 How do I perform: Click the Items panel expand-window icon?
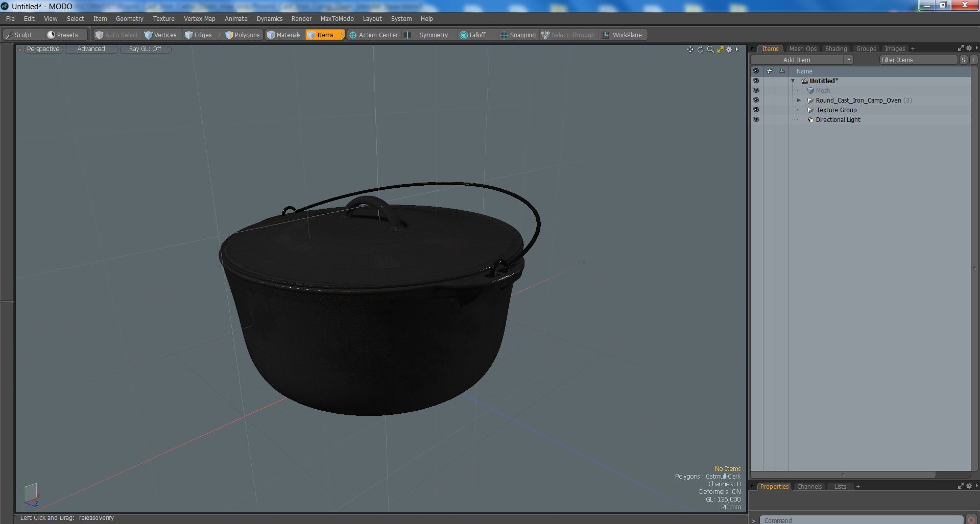point(961,48)
